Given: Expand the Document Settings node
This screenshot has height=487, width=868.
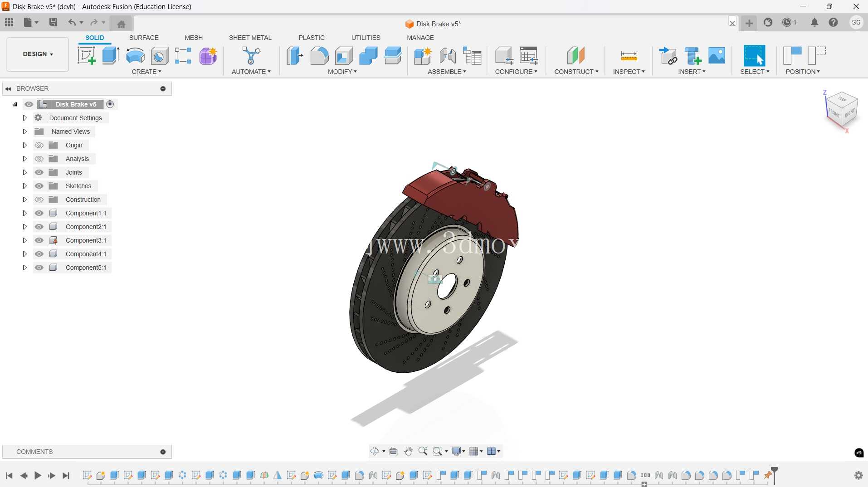Looking at the screenshot, I should [x=25, y=118].
